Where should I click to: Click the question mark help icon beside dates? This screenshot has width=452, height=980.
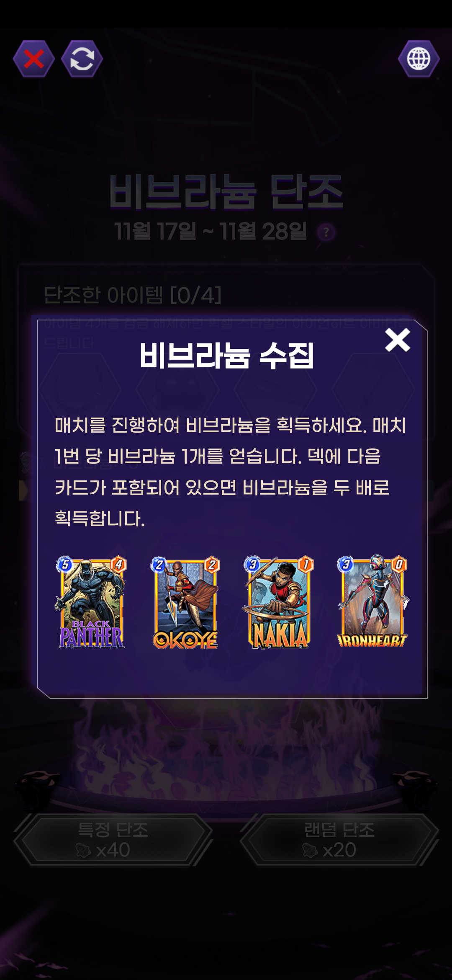[326, 232]
